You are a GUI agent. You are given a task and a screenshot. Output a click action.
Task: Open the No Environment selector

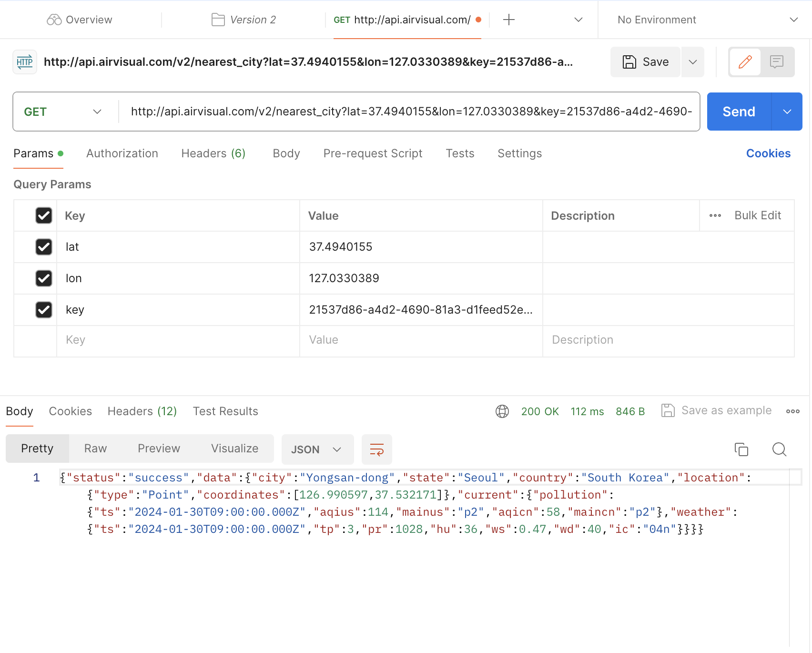tap(707, 20)
